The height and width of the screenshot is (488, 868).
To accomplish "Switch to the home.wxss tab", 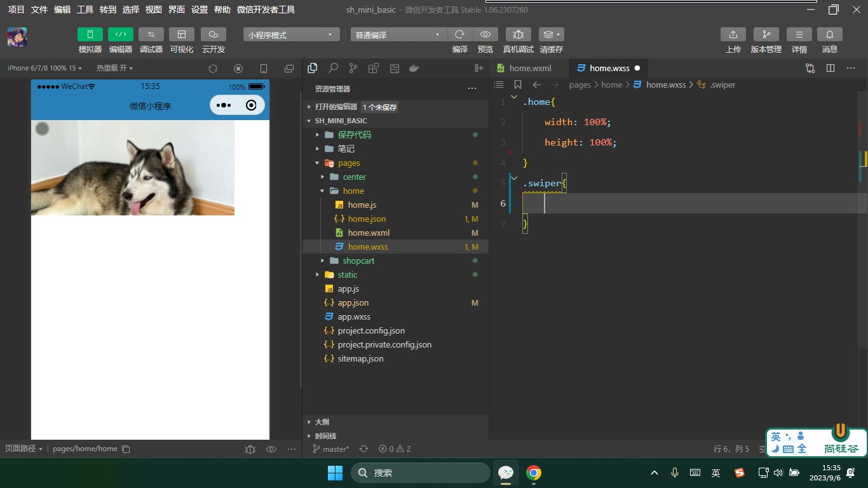I will coord(609,68).
